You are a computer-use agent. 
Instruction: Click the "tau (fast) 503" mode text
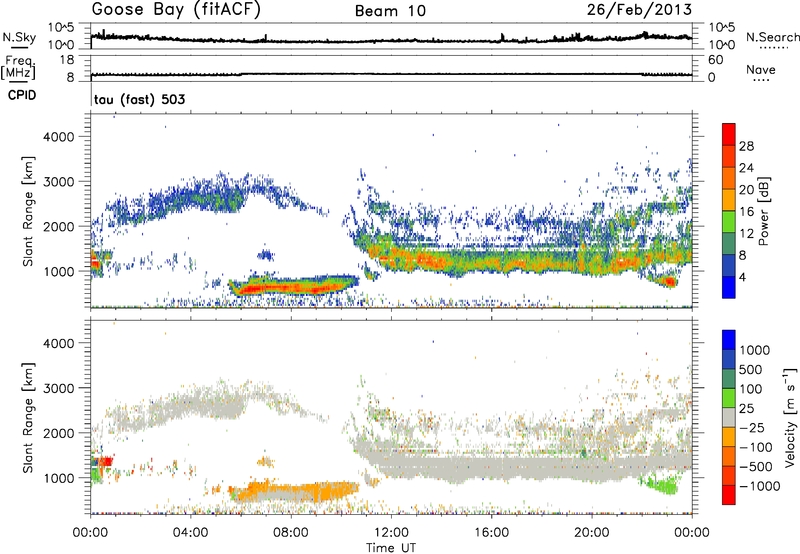point(139,99)
